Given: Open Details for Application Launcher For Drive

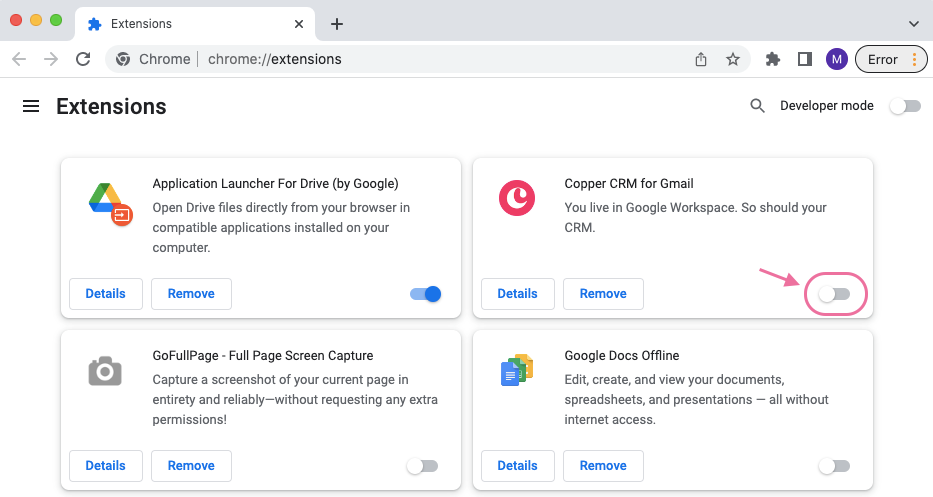Looking at the screenshot, I should [105, 293].
